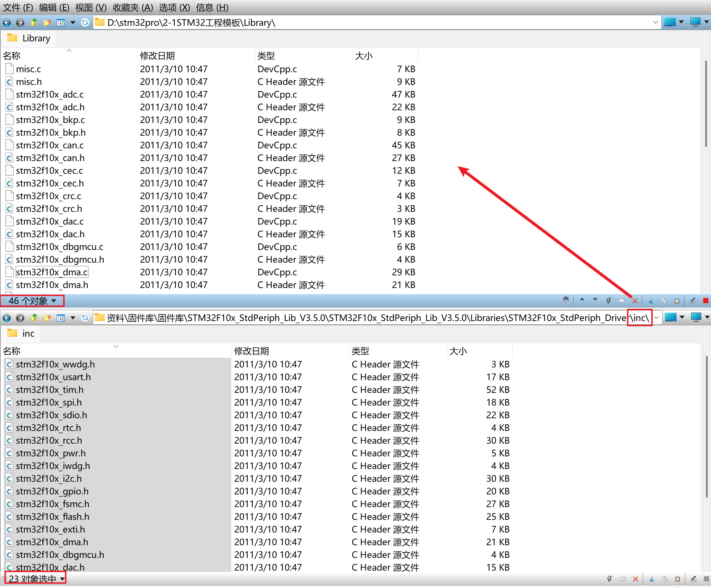Image resolution: width=711 pixels, height=588 pixels.
Task: Go forward in the inc pane
Action: click(x=20, y=318)
